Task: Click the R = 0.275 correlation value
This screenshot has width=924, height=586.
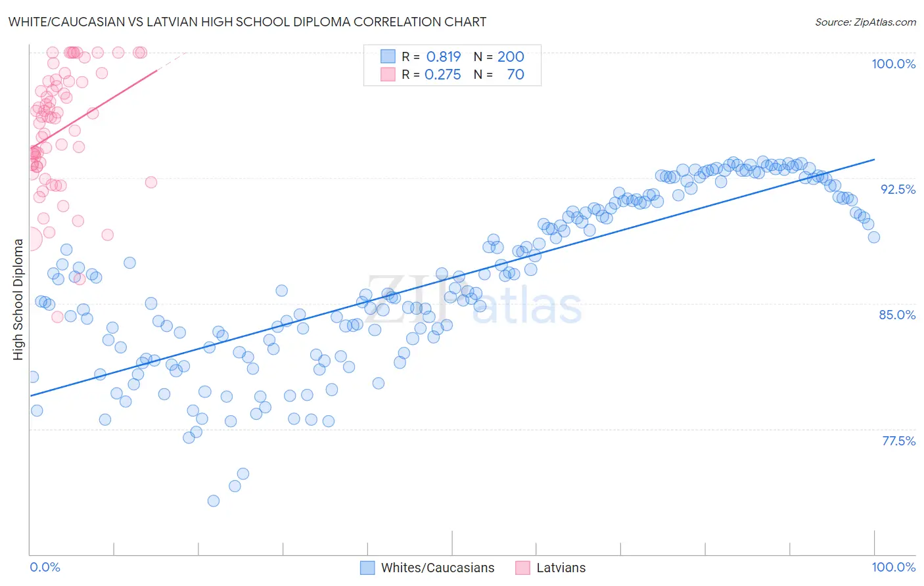Action: pyautogui.click(x=431, y=74)
